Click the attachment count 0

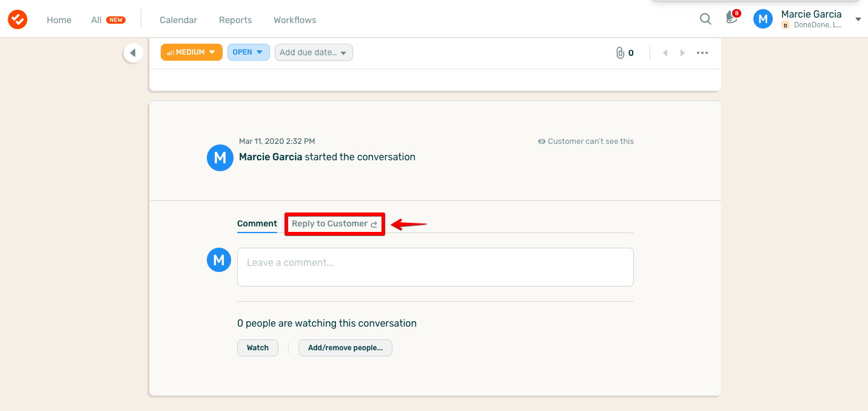pos(631,53)
